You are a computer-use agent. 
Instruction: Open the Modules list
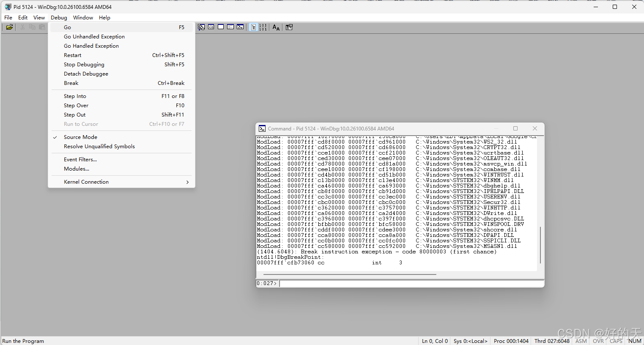click(77, 168)
